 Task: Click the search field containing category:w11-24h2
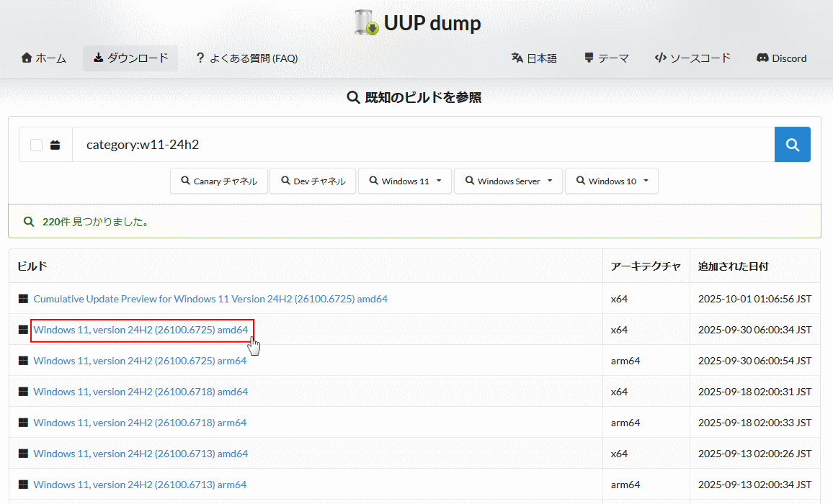pyautogui.click(x=422, y=145)
